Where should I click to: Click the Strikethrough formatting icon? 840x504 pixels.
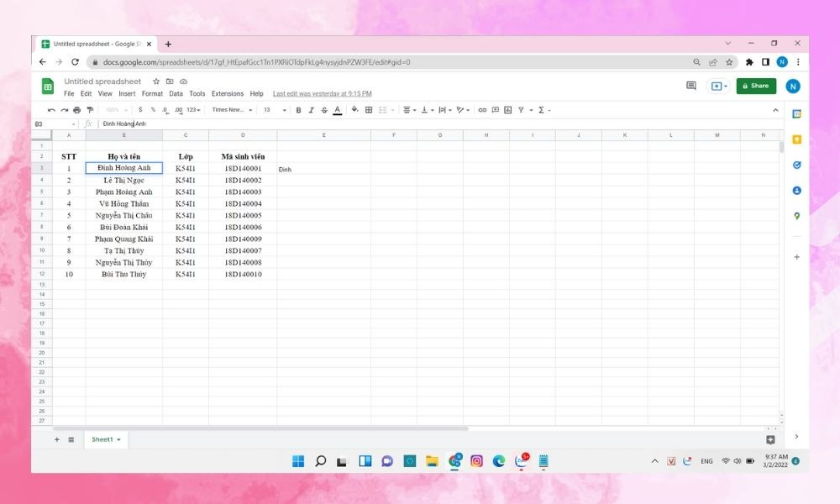click(324, 110)
